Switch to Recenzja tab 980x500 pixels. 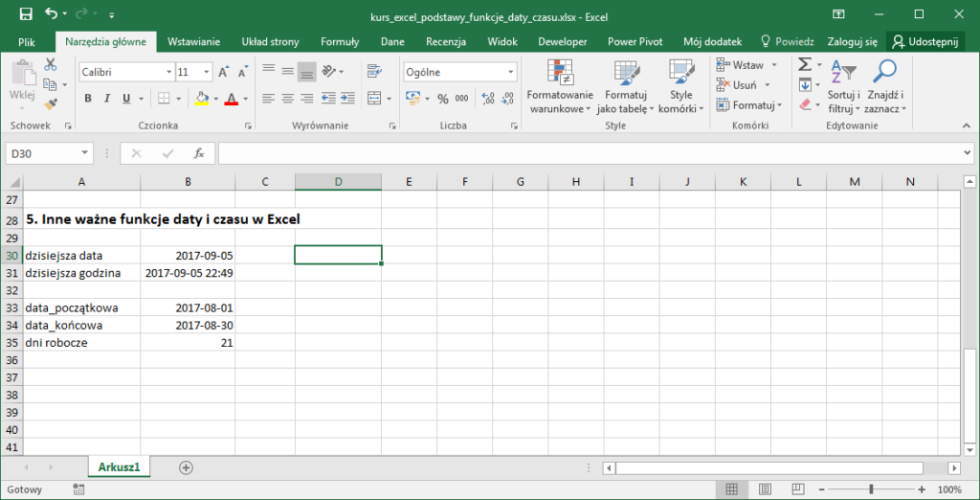(x=446, y=42)
